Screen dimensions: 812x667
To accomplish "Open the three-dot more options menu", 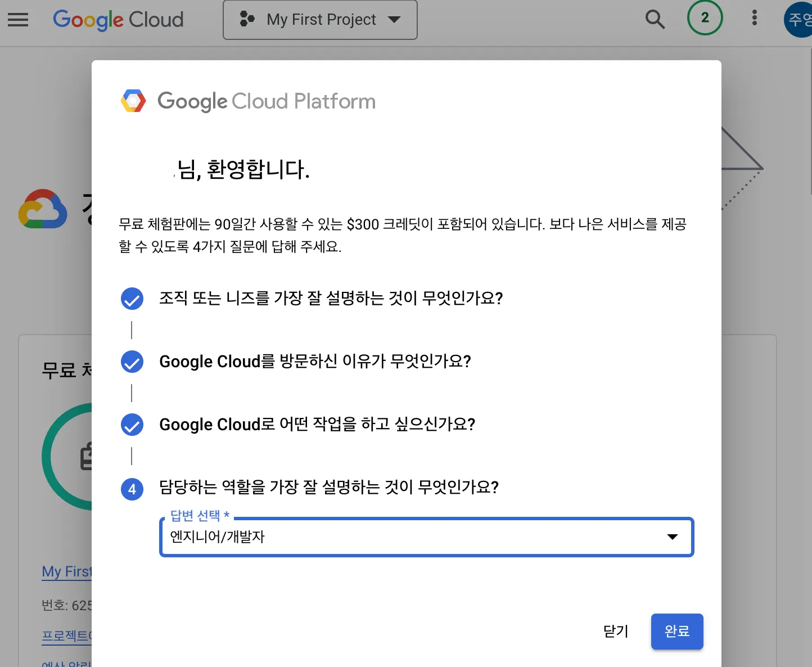I will [x=755, y=18].
